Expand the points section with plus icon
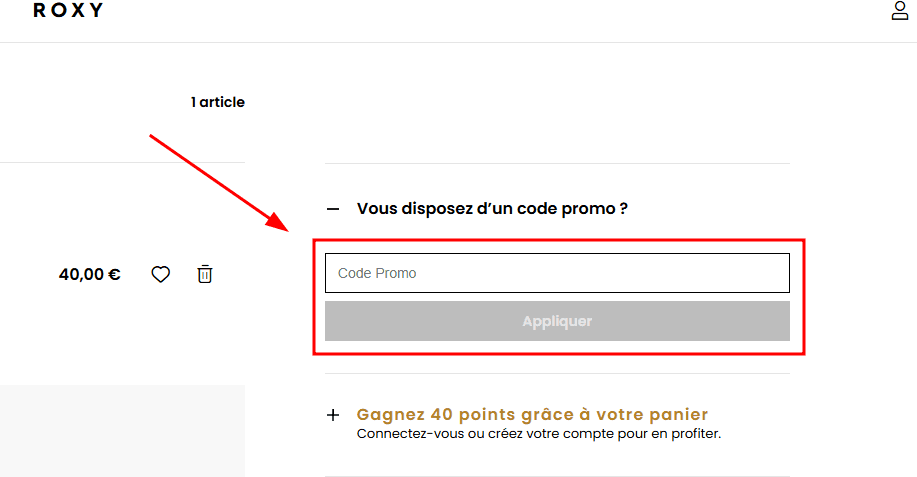 333,414
